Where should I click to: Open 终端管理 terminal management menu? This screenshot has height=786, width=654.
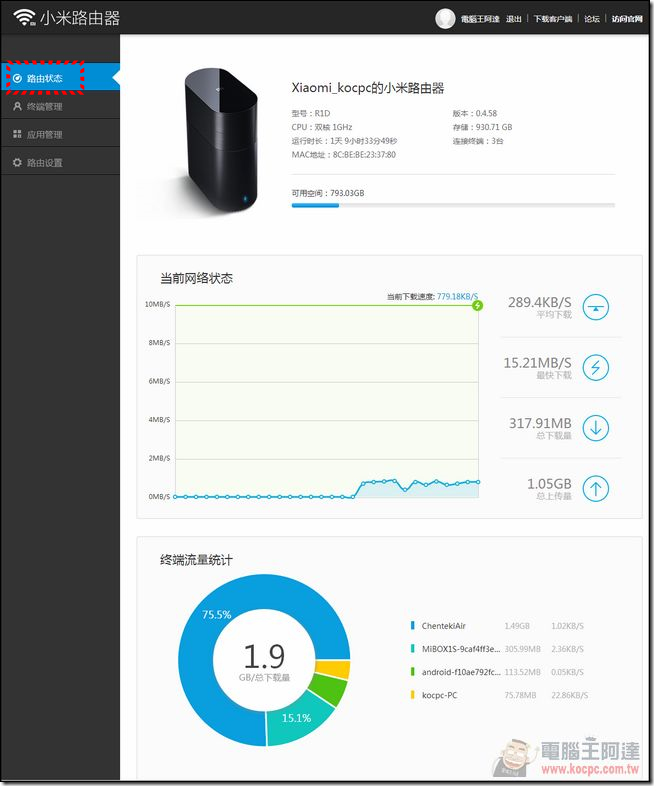pyautogui.click(x=60, y=106)
